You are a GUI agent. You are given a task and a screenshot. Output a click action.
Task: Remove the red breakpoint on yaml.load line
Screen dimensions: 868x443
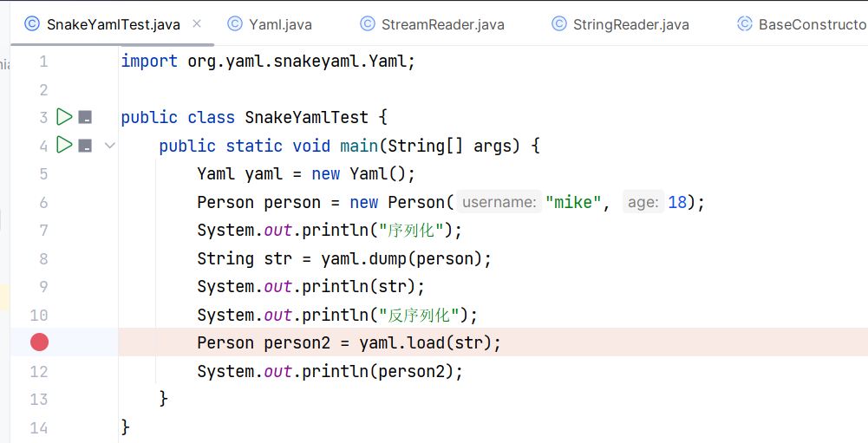[39, 342]
